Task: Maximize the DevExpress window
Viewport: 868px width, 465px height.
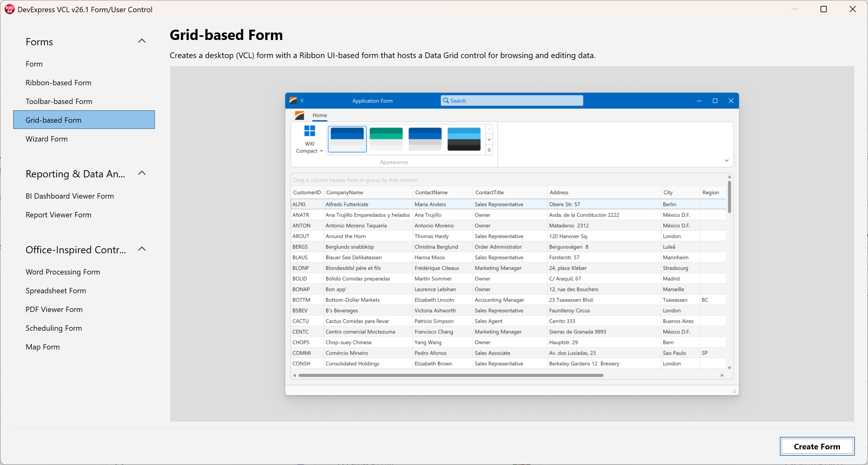Action: click(824, 9)
